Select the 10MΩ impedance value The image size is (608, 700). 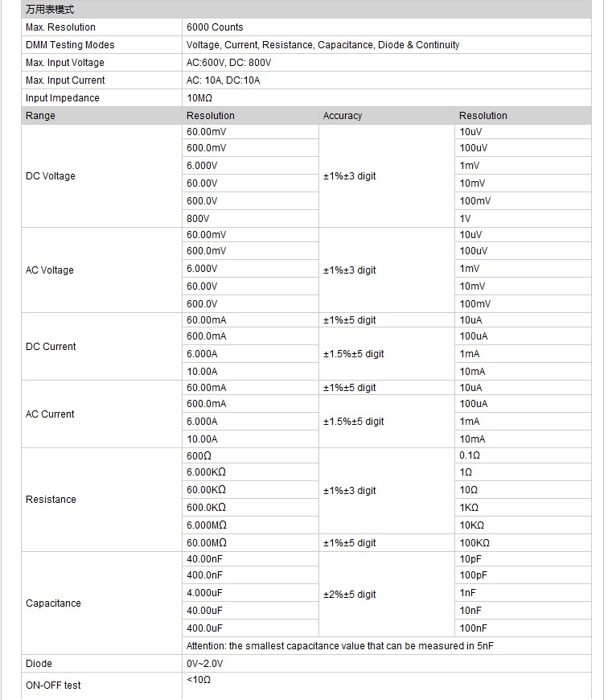199,98
